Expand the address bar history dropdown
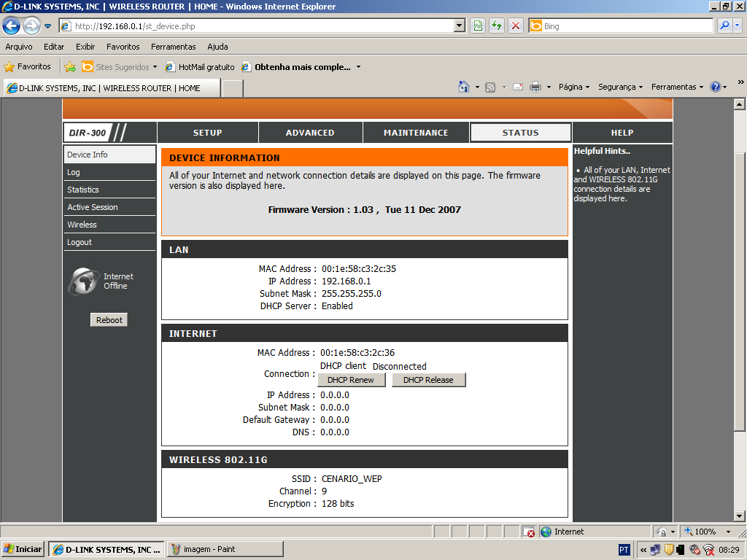Screen dimensions: 747x560 click(460, 26)
